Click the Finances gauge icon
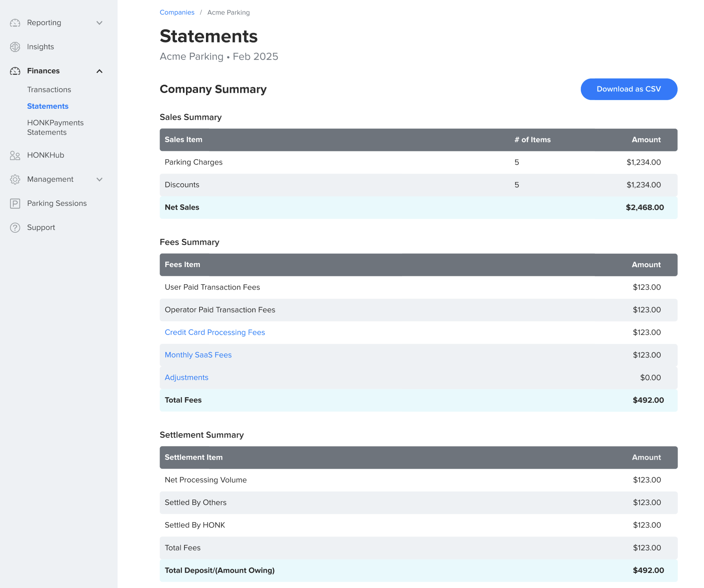 tap(15, 71)
